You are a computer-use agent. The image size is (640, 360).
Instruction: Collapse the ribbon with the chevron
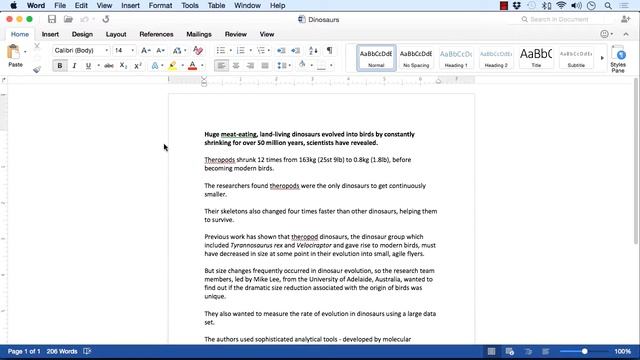(626, 34)
